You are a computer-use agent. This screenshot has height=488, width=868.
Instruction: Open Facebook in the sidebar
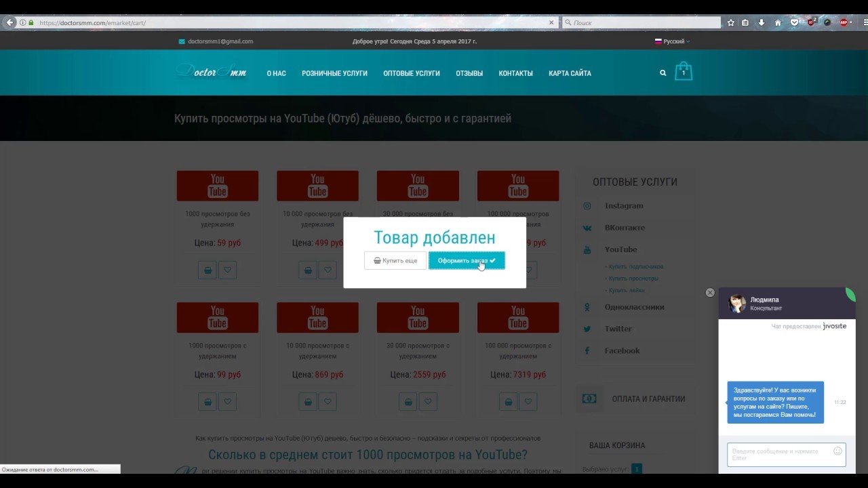click(622, 350)
